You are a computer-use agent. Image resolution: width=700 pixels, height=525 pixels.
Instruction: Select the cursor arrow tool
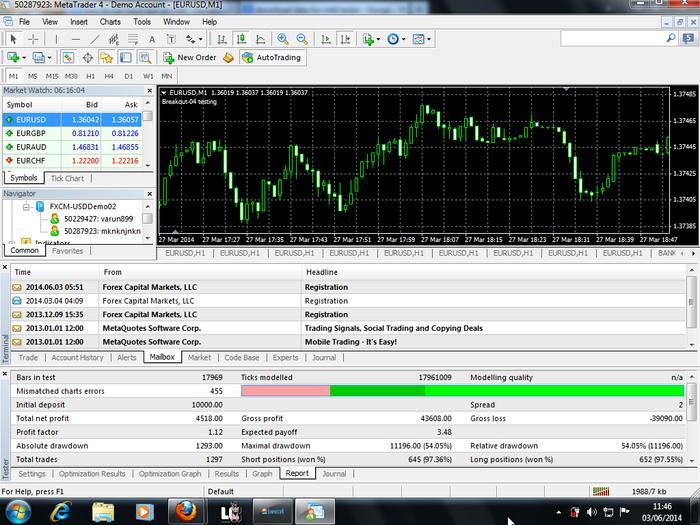tap(13, 39)
